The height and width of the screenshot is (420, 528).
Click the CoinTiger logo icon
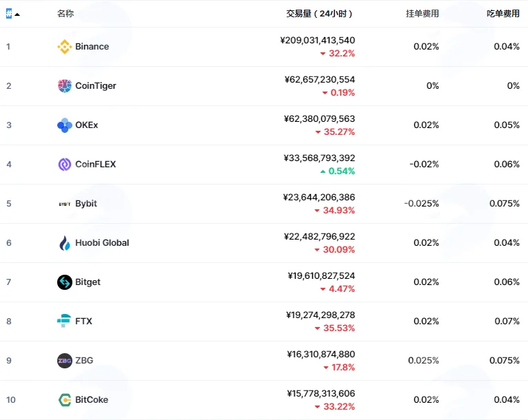point(64,86)
